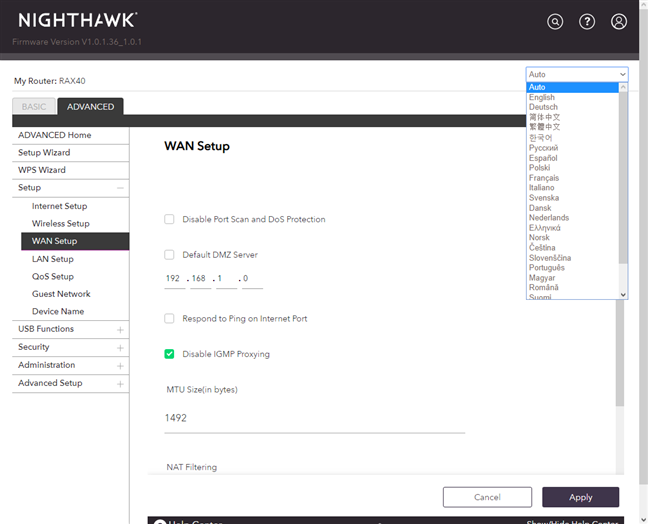Select Auto in language list
Image resolution: width=648 pixels, height=524 pixels.
(x=573, y=87)
